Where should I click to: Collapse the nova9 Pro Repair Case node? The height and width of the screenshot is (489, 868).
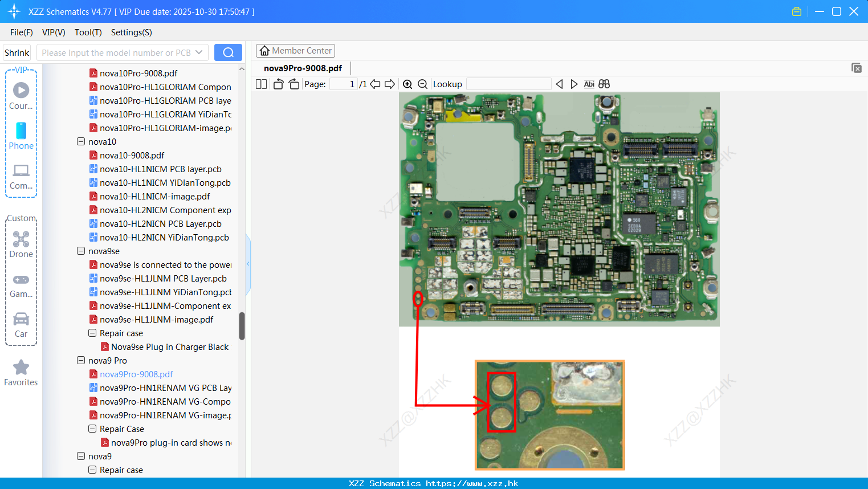(x=92, y=429)
